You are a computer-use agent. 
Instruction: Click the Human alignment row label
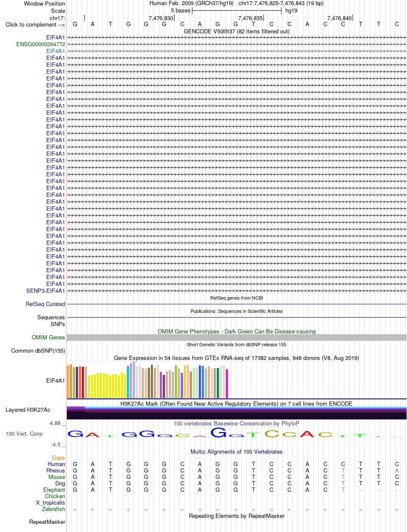57,464
